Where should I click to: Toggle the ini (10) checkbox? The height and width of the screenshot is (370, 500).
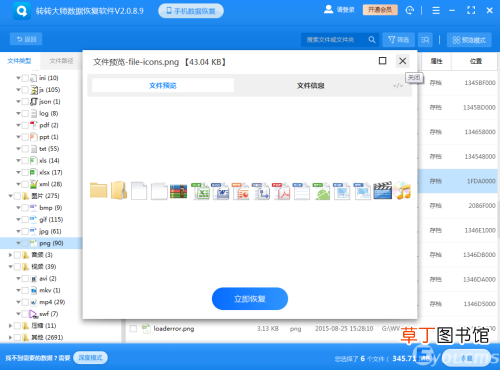[x=25, y=78]
